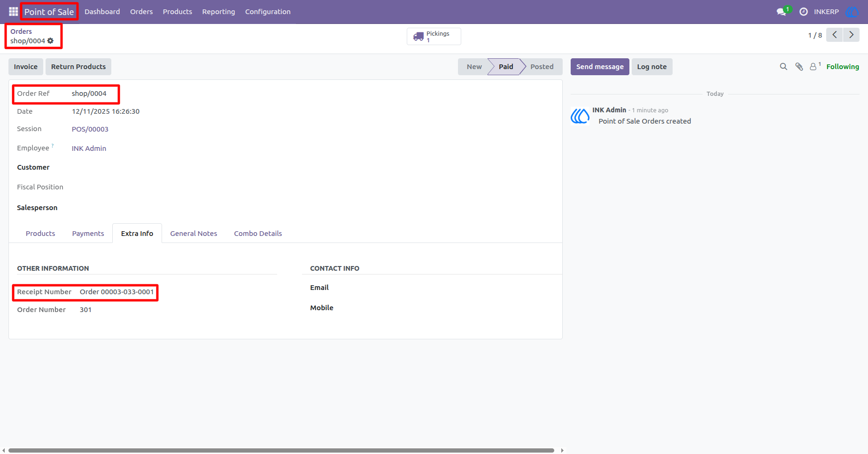Open Dashboard menu
Screen dimensions: 868x454
[102, 12]
